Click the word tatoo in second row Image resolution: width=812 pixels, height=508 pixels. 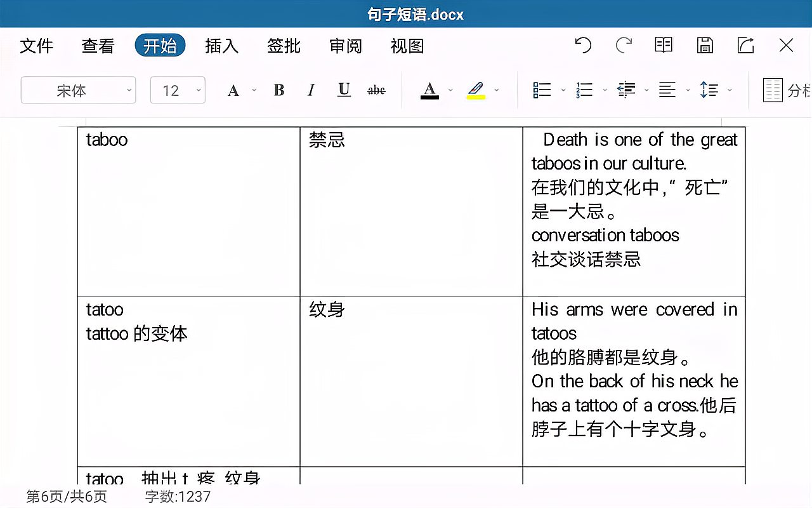coord(105,310)
